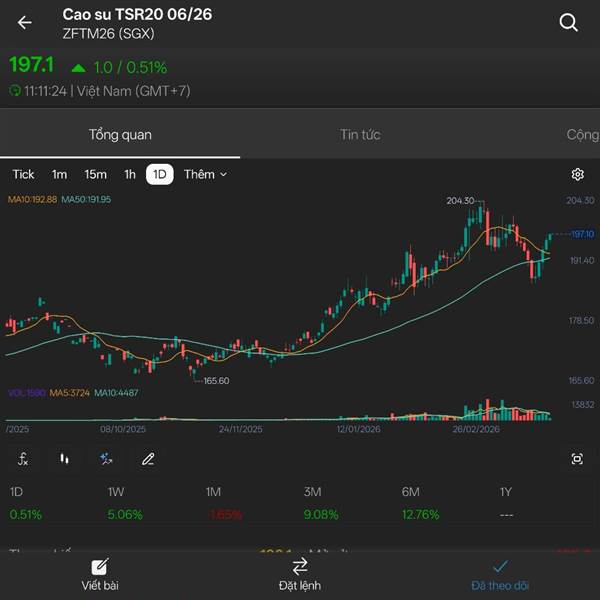Toggle Đã theo dõi following status
600x600 pixels.
(x=500, y=574)
